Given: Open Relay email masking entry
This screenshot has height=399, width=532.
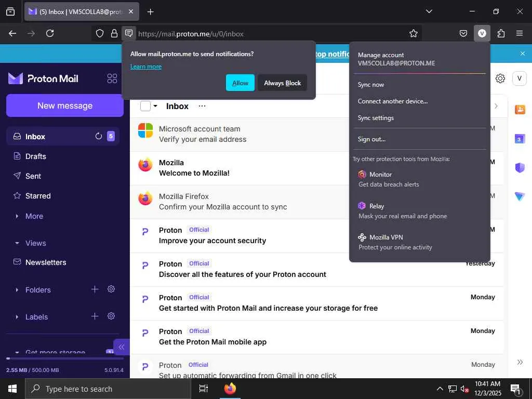Looking at the screenshot, I should click(x=419, y=211).
